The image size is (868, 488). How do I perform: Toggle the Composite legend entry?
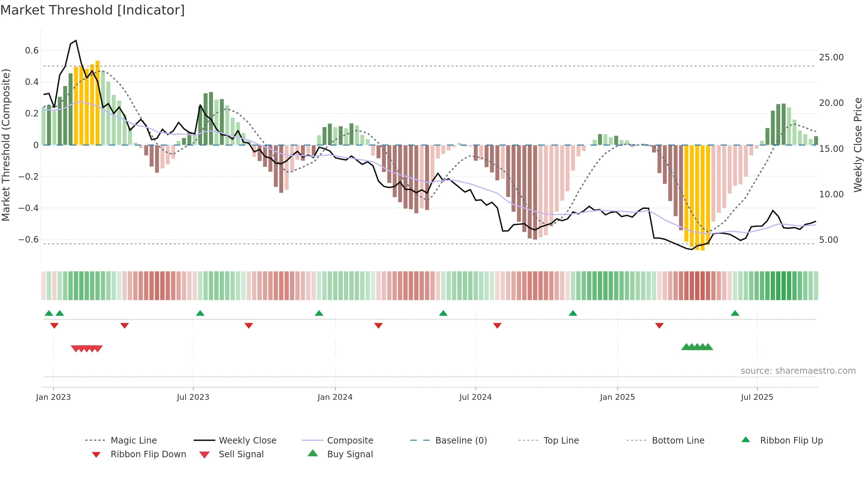(337, 440)
